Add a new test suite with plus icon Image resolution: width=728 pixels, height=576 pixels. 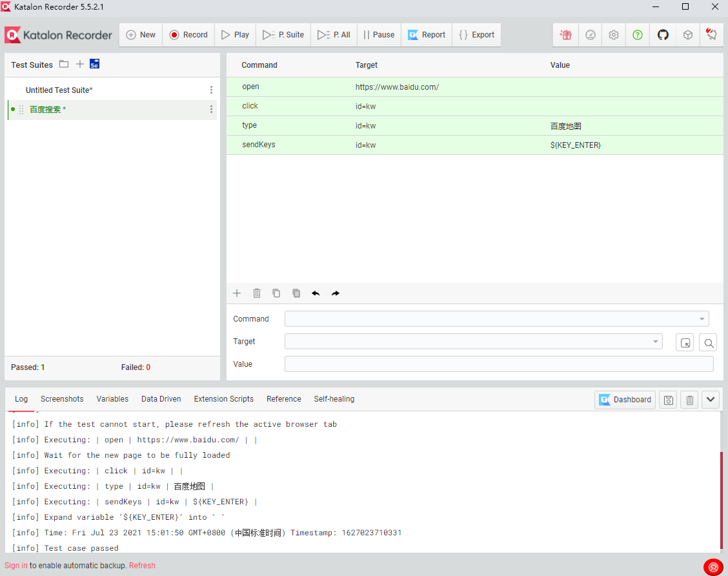80,64
